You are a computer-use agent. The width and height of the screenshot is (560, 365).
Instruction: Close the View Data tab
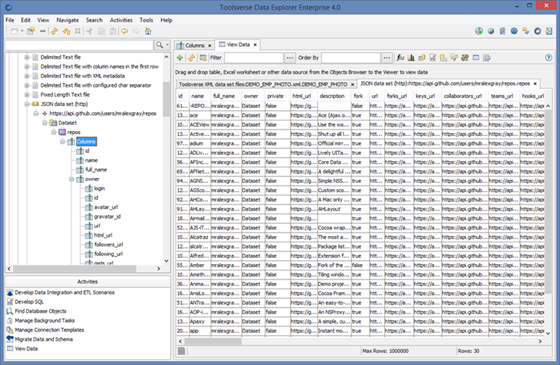pyautogui.click(x=255, y=45)
